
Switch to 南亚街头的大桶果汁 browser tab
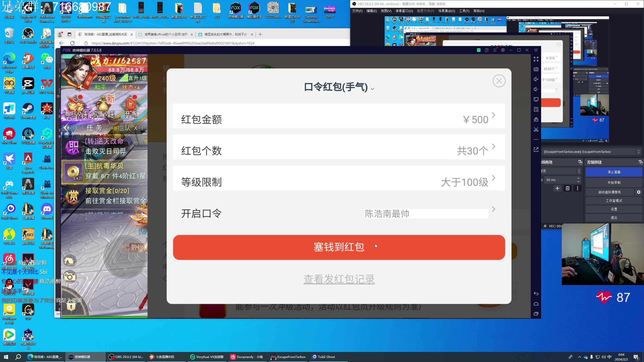(x=226, y=34)
